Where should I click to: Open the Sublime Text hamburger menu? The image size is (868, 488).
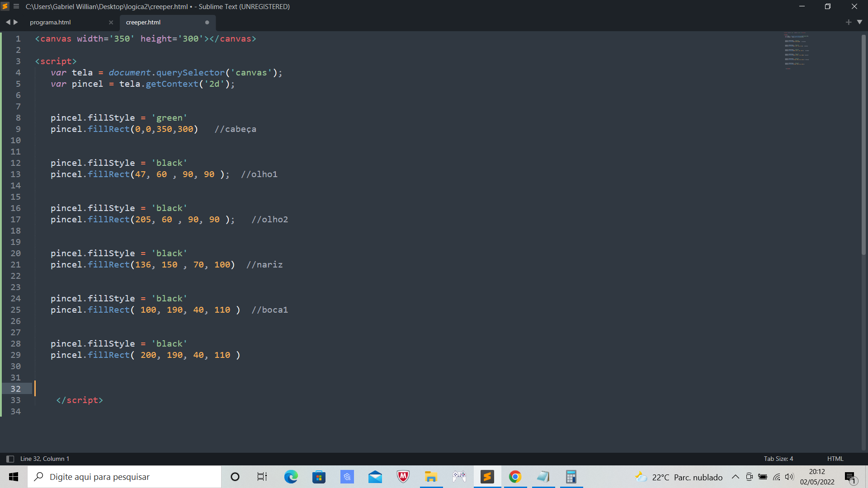pyautogui.click(x=16, y=6)
